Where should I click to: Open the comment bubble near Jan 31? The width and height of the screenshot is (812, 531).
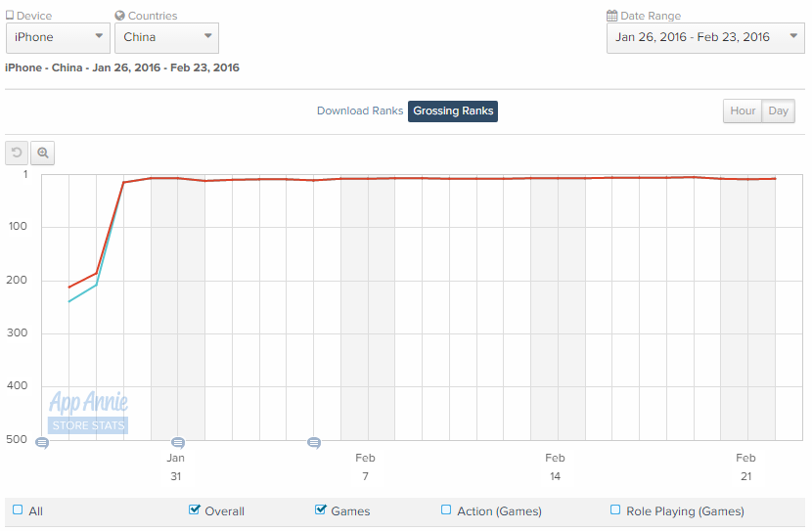point(178,443)
